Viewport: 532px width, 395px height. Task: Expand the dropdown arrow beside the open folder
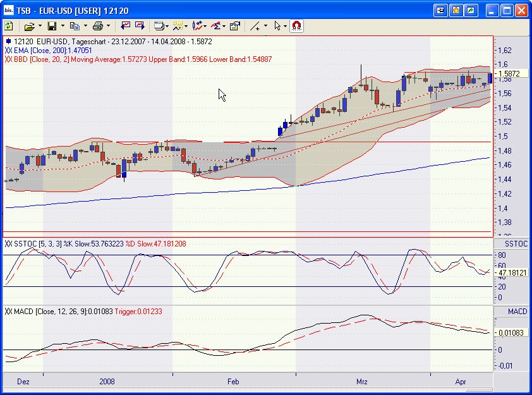pyautogui.click(x=40, y=26)
